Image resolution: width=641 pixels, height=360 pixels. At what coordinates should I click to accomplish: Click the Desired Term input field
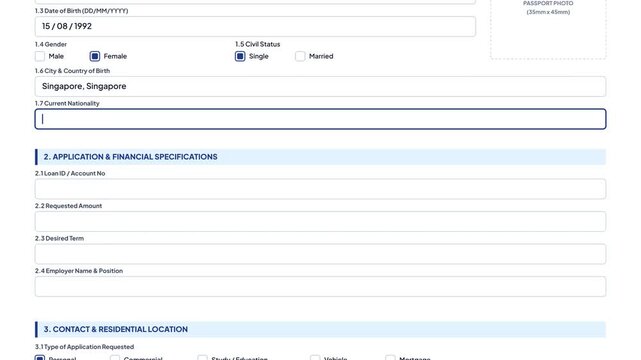click(x=320, y=254)
